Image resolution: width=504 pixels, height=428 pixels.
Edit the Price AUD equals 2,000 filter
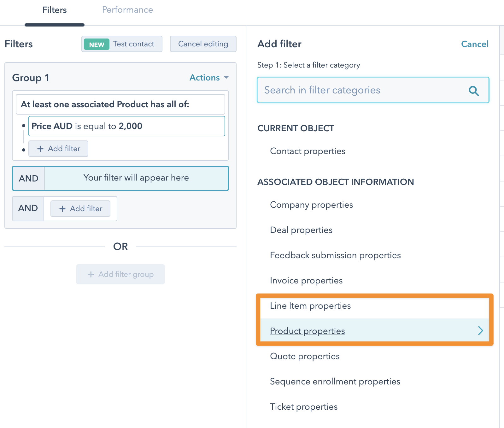[126, 126]
